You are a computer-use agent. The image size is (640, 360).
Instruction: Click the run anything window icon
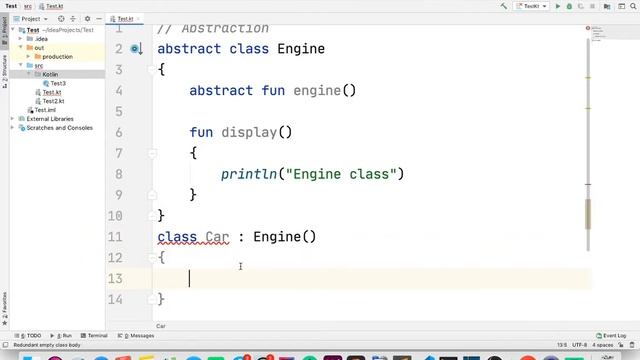621,6
